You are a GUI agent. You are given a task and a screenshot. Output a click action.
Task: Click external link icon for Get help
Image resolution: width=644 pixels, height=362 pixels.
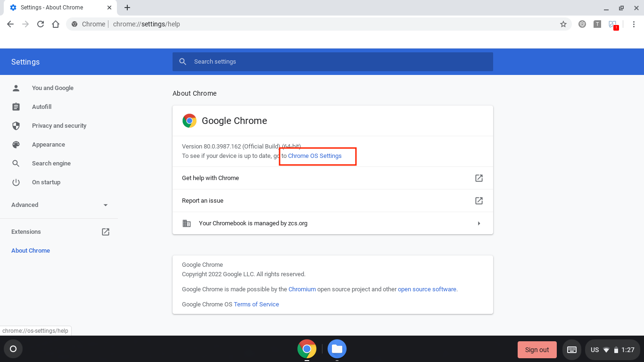(479, 178)
